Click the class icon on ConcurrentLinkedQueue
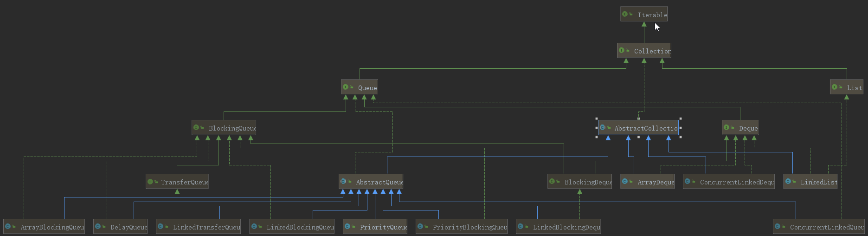Image resolution: width=868 pixels, height=236 pixels. pos(778,226)
